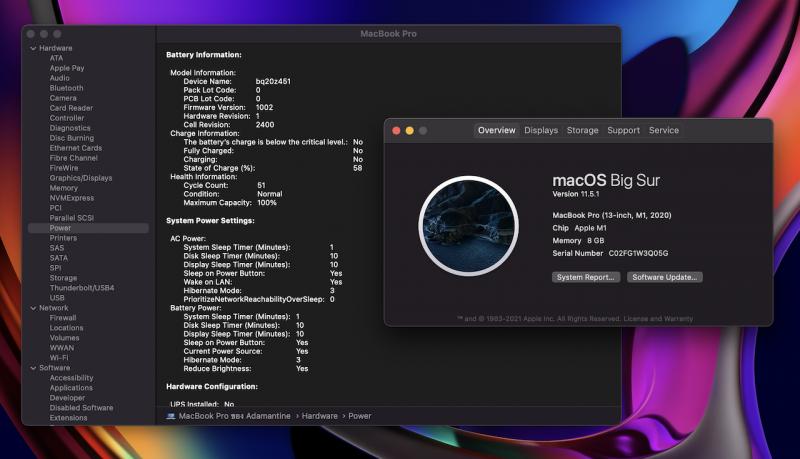Switch to the Overview tab

tap(496, 130)
